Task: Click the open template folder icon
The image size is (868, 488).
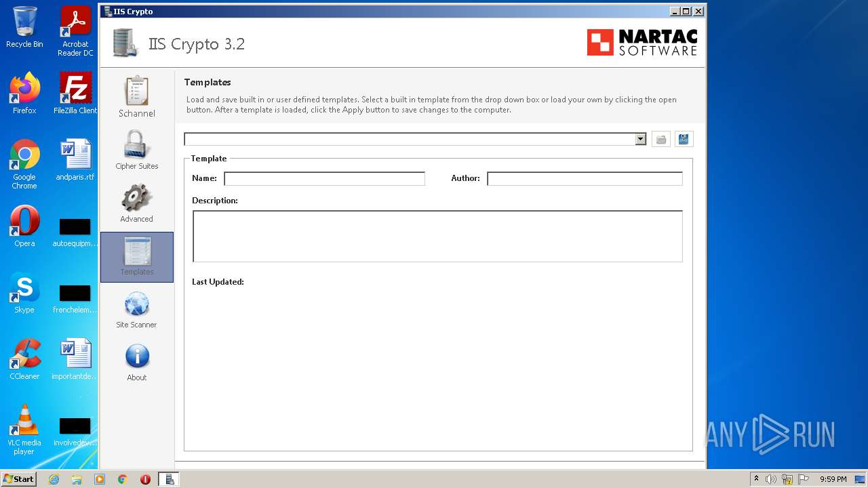Action: coord(661,140)
